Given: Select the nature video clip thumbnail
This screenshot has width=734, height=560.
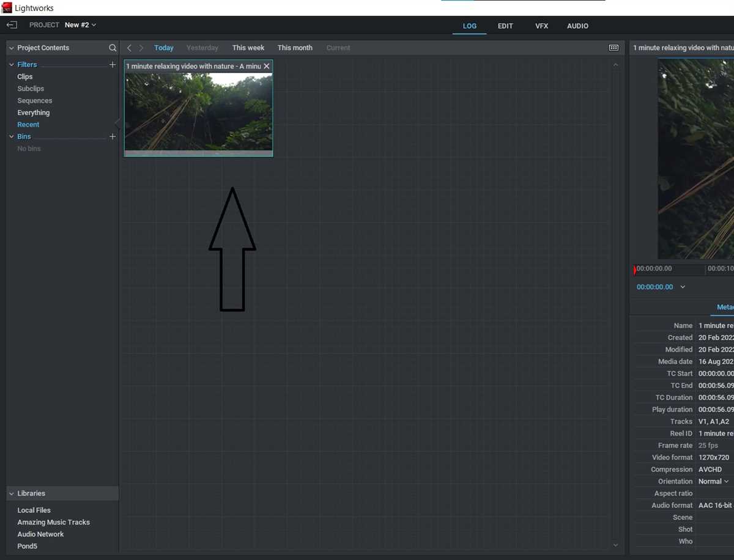Looking at the screenshot, I should (x=199, y=111).
